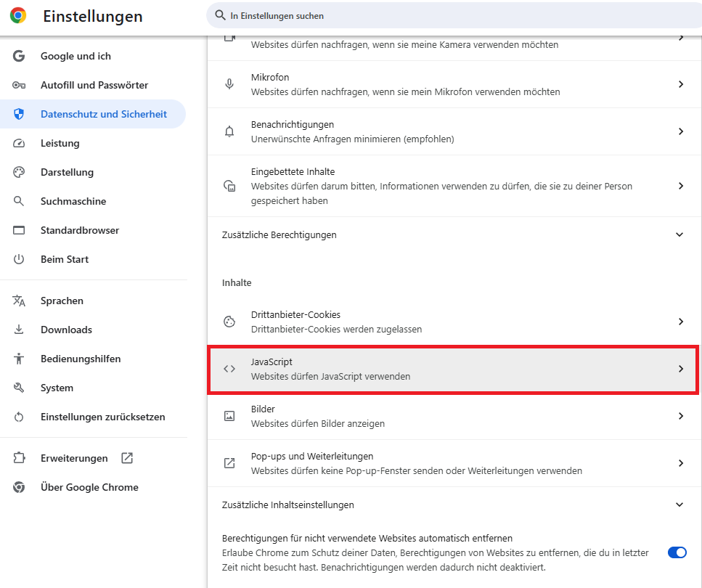Click the Pop-ups und Weiterleitungen title
The height and width of the screenshot is (588, 702).
point(312,457)
